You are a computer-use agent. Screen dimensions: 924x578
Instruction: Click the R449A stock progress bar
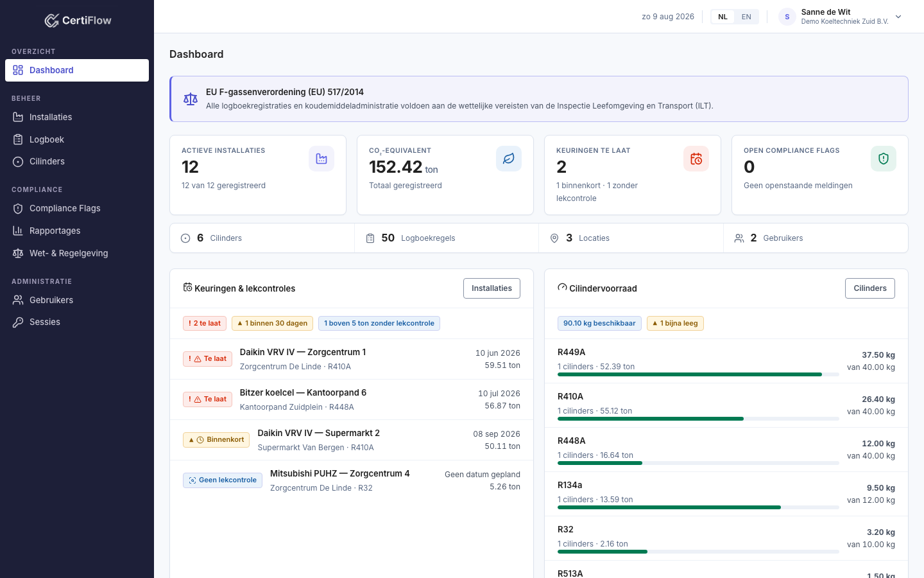(698, 374)
